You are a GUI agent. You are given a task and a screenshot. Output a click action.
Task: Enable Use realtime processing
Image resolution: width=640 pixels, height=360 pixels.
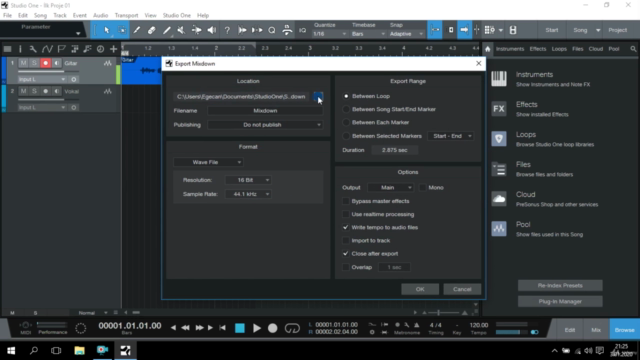(x=346, y=214)
